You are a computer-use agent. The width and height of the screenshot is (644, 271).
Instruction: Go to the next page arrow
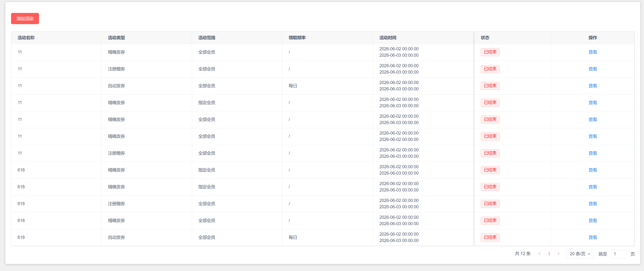[558, 254]
